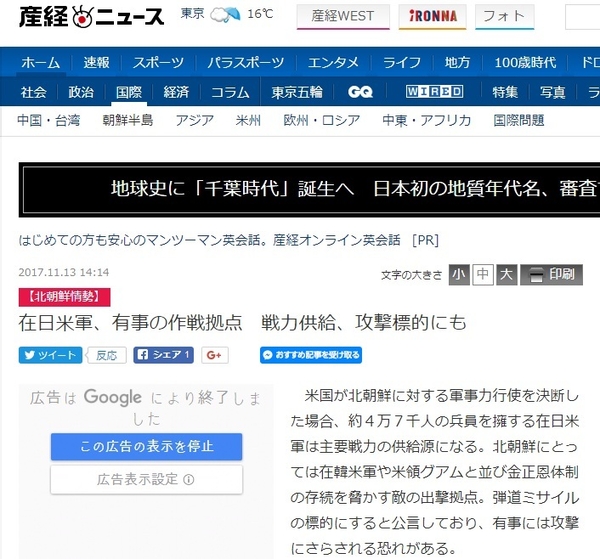Select 政治 in sub navigation

[81, 92]
